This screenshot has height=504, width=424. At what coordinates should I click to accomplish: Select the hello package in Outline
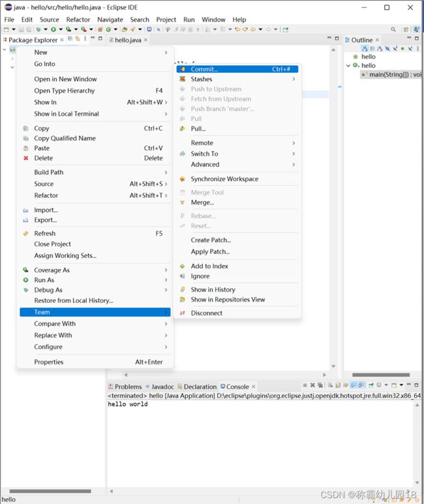[368, 57]
